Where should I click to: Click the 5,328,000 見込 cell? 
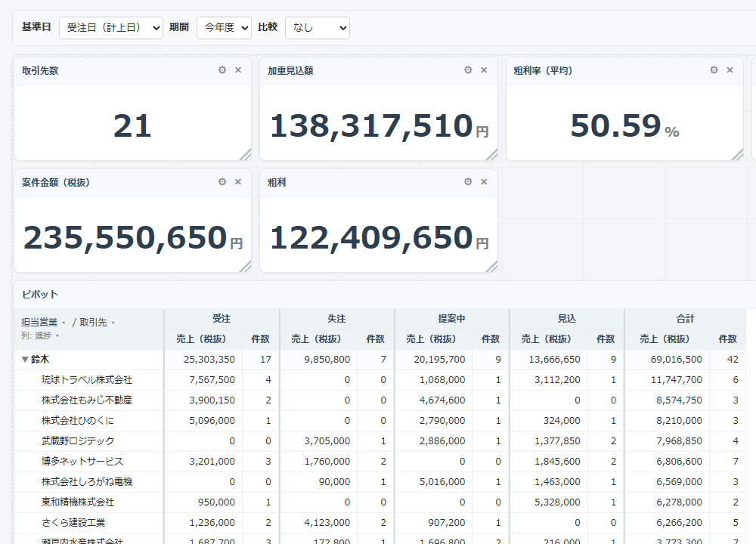click(549, 502)
